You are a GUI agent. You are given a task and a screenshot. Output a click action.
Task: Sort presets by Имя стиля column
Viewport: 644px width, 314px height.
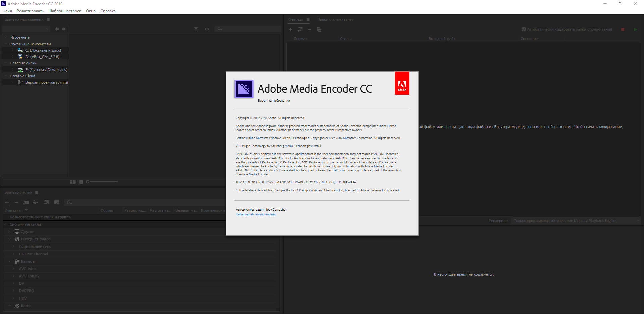pyautogui.click(x=14, y=210)
